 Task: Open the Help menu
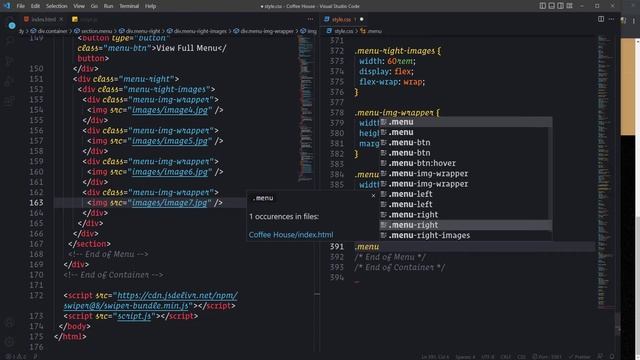151,6
